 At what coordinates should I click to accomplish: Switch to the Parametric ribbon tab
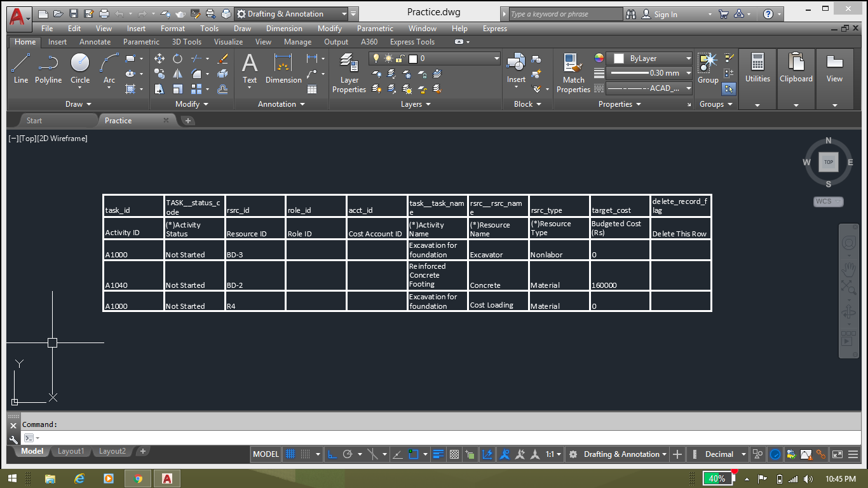click(x=140, y=41)
